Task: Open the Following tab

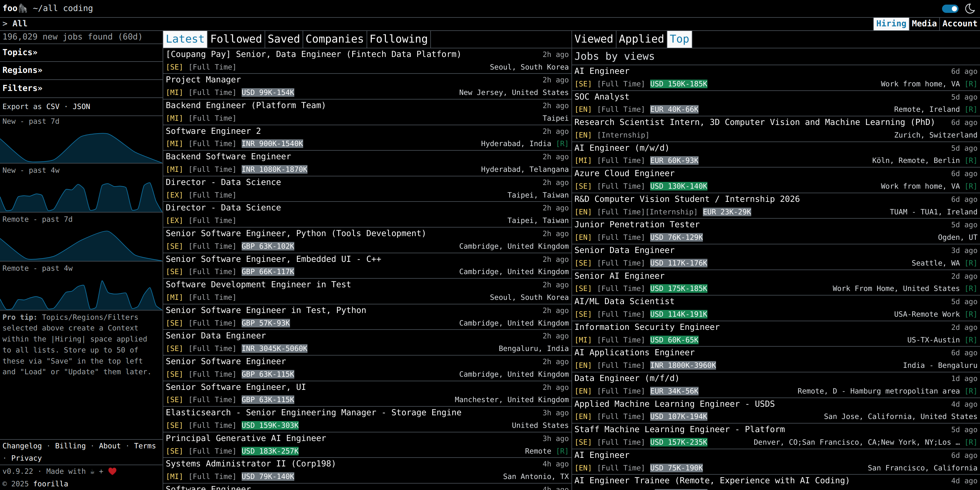Action: (398, 39)
